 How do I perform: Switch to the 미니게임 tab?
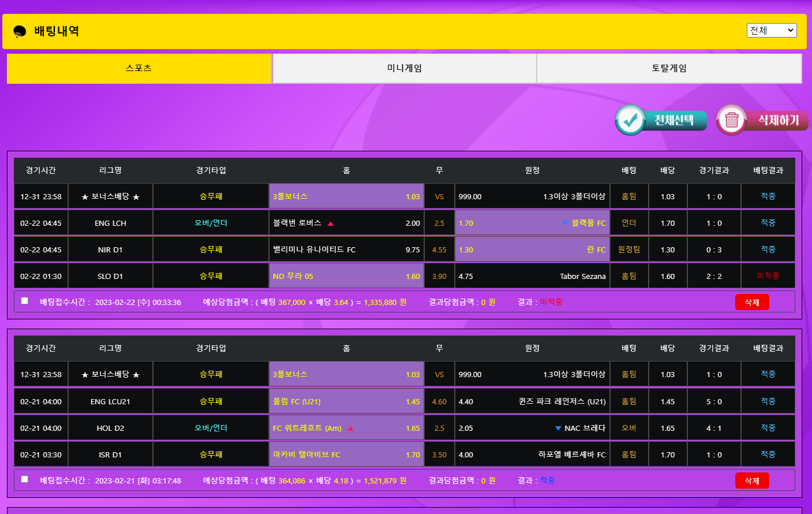click(404, 68)
